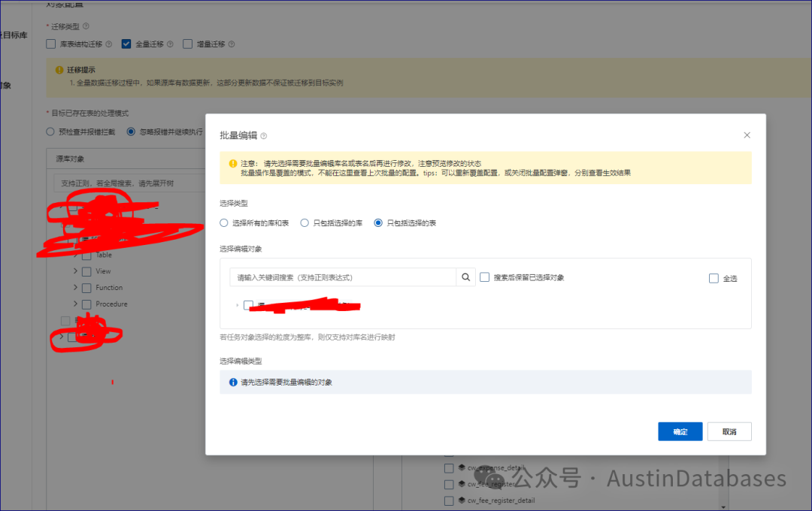Click the View label in the source tree
The width and height of the screenshot is (812, 511).
(103, 271)
